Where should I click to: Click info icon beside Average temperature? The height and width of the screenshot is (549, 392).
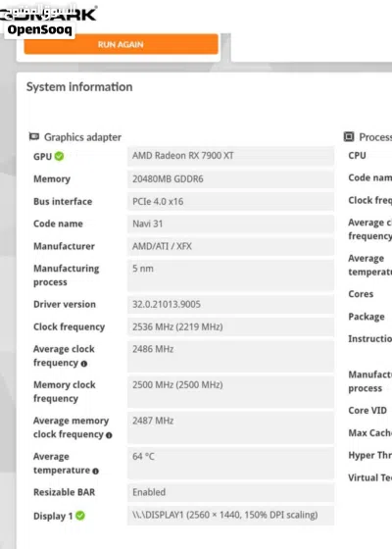coord(96,471)
